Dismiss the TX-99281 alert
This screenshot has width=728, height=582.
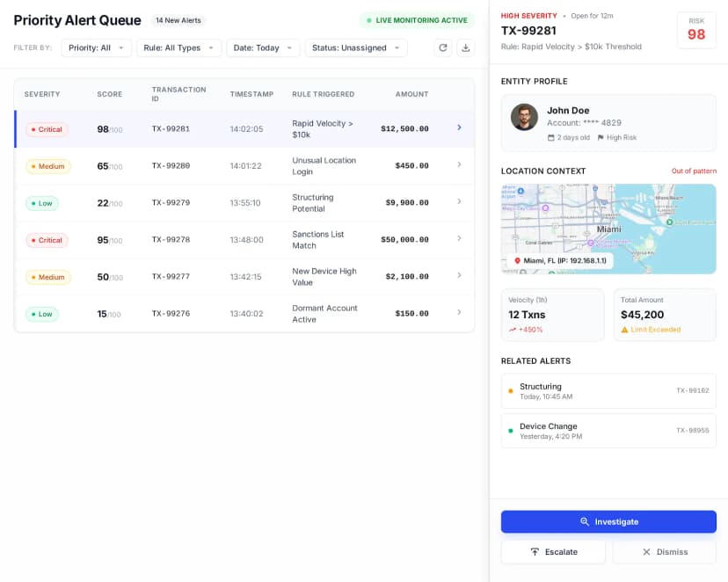(x=665, y=552)
